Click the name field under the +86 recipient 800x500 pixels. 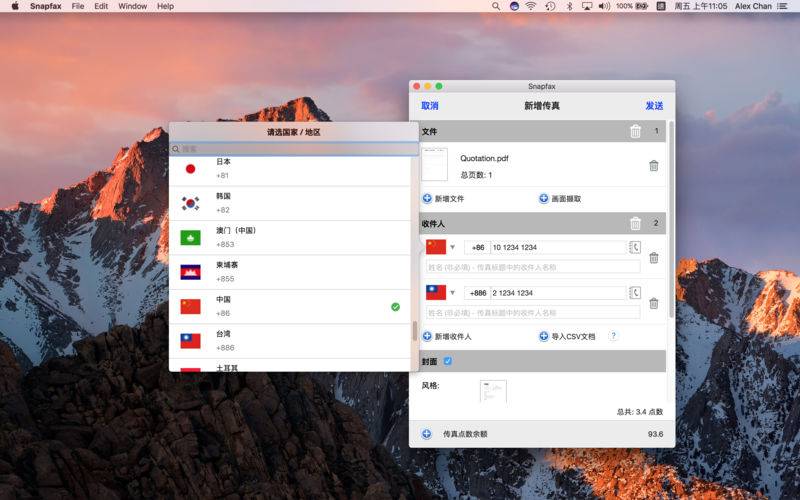click(533, 267)
